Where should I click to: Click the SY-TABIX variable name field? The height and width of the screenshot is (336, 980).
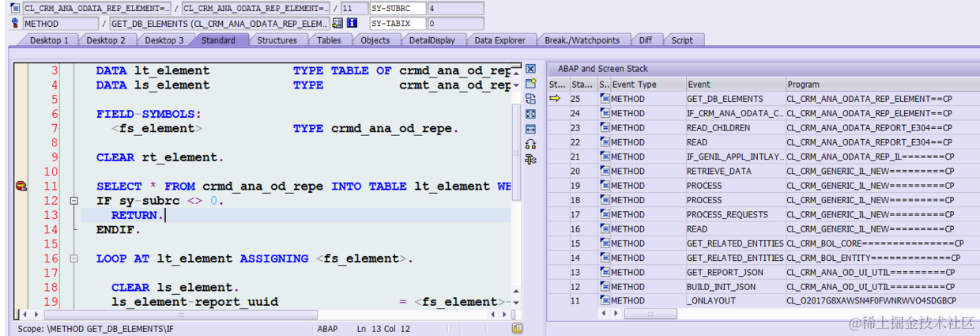pos(397,24)
